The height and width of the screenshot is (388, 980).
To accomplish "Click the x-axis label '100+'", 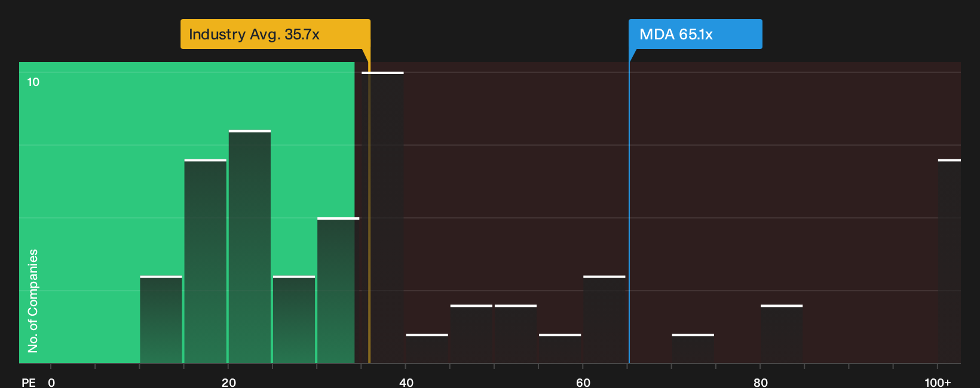I will point(938,382).
